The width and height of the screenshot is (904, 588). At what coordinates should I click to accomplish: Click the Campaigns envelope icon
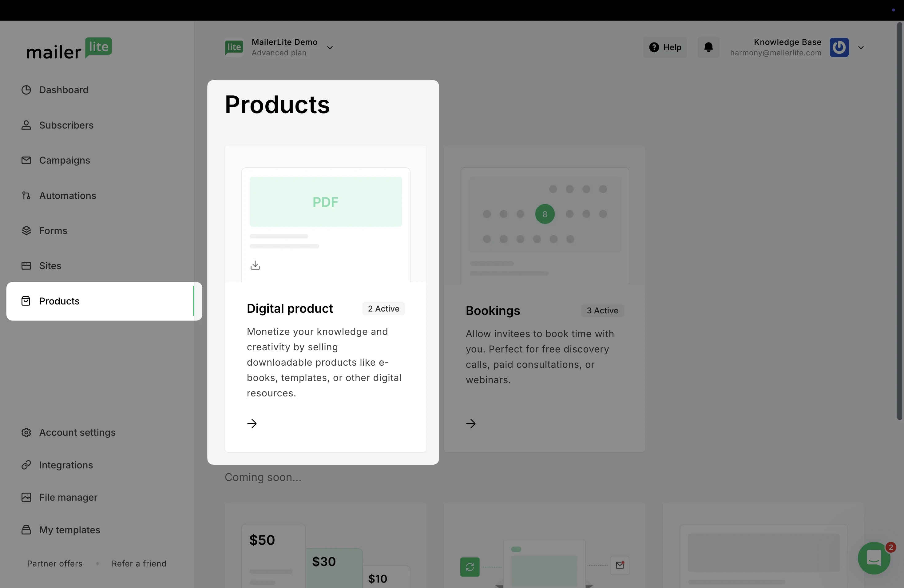tap(26, 160)
